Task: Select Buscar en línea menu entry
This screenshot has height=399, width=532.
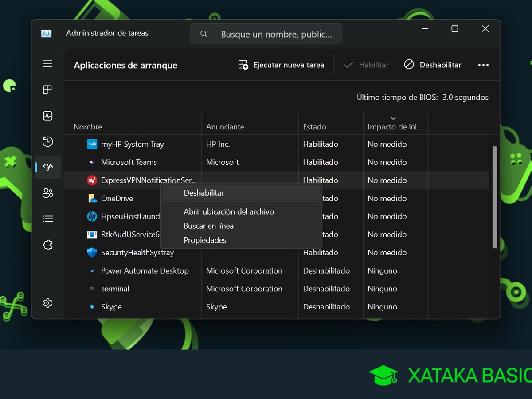Action: (208, 226)
